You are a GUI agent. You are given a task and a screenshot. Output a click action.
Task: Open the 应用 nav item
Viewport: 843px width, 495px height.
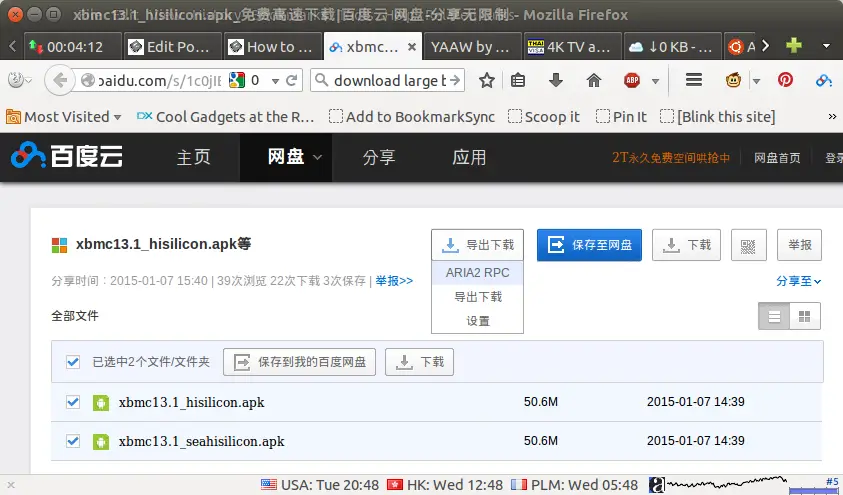(x=469, y=157)
